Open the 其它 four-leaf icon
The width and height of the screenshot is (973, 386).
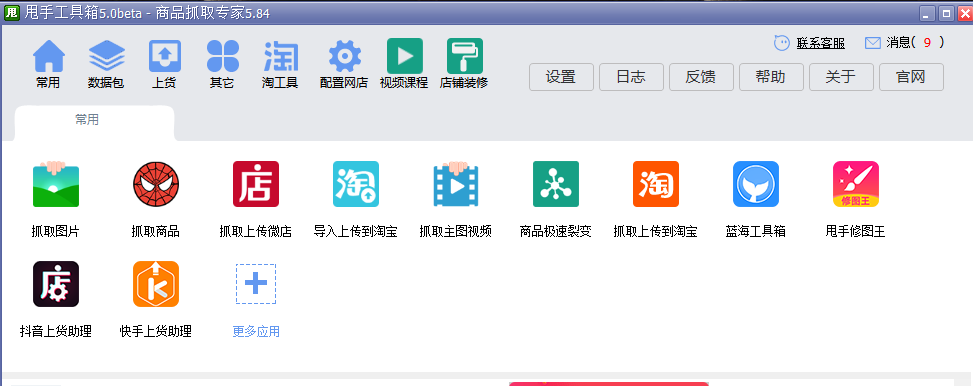223,56
